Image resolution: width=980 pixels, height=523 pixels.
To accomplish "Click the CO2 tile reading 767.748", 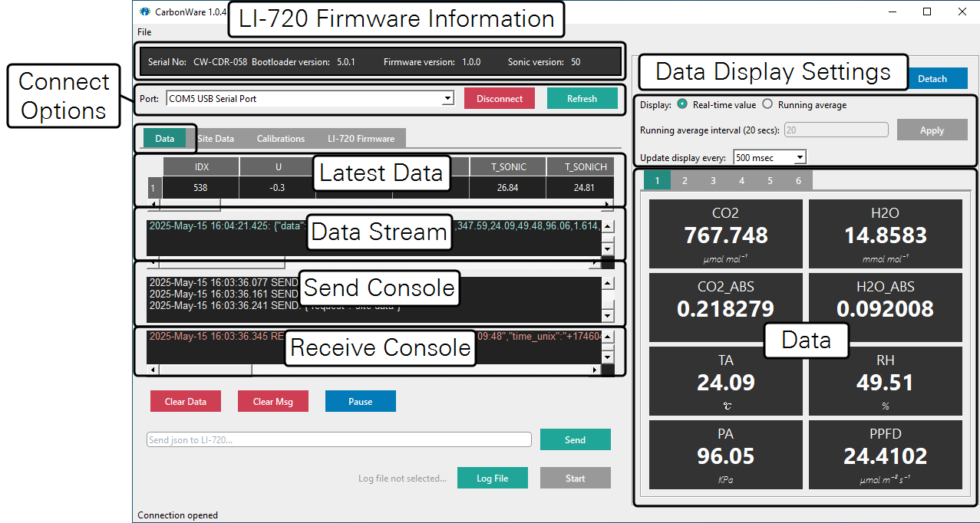I will 726,233.
